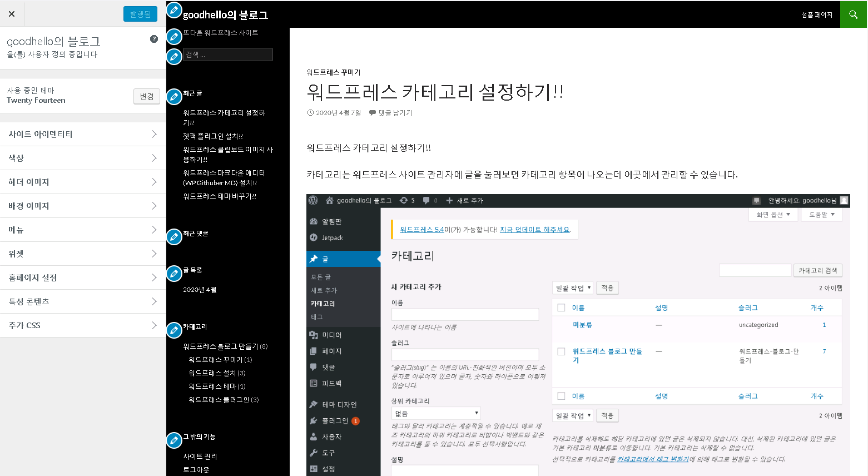Open the 홈페이지 설정 section
Viewport: 868px width, 476px height.
pos(83,277)
